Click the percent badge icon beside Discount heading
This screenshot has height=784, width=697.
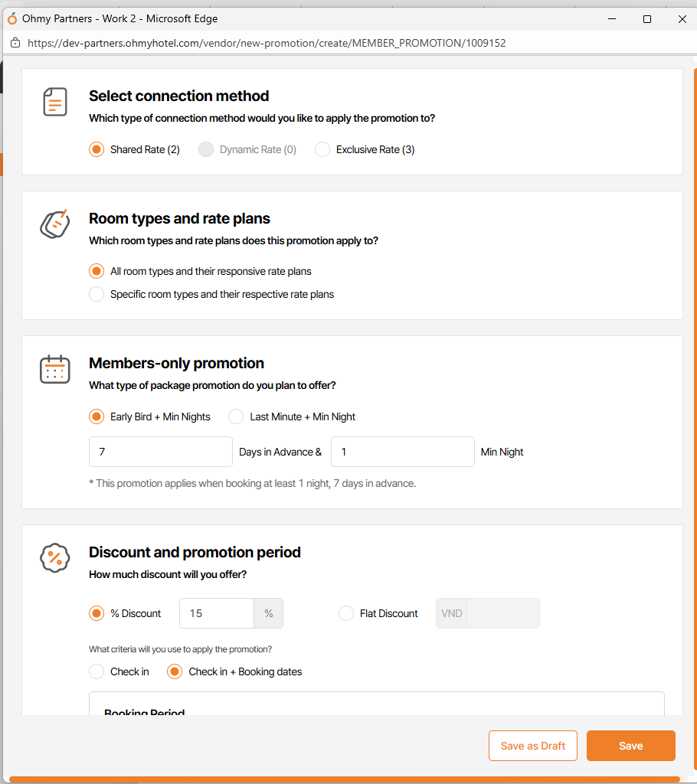(x=55, y=558)
